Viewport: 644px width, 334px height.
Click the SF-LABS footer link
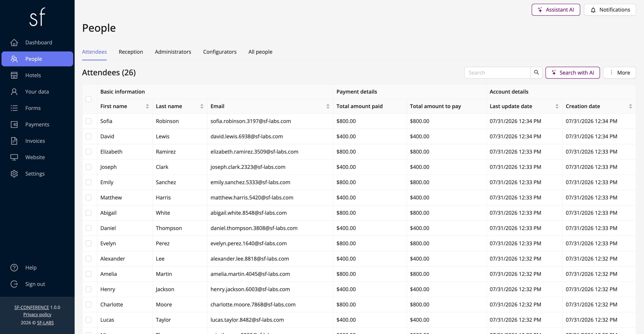tap(45, 323)
